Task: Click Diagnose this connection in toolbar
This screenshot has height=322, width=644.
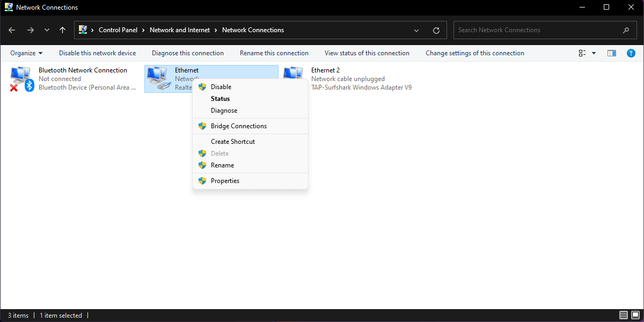Action: (x=187, y=53)
